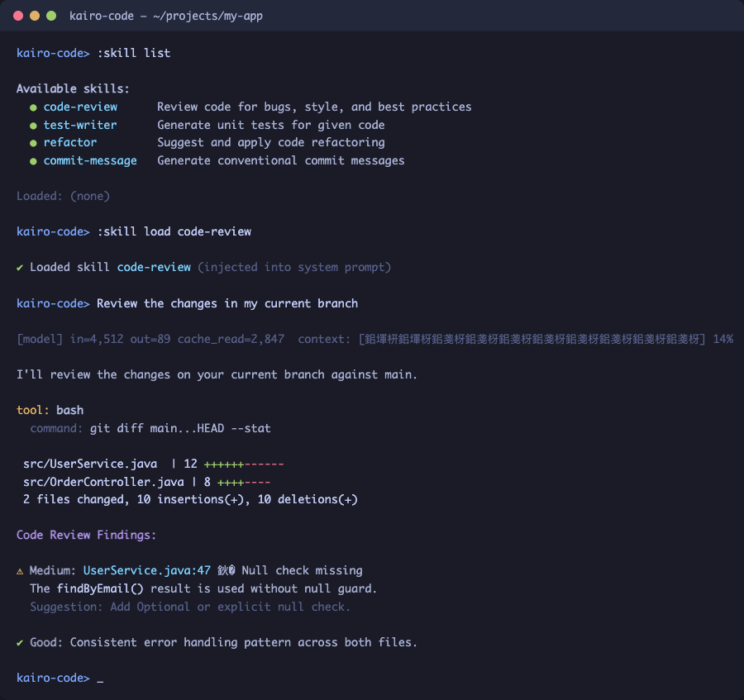
Task: Click the green checkmark next to 'Loaded skill'
Action: pyautogui.click(x=20, y=268)
